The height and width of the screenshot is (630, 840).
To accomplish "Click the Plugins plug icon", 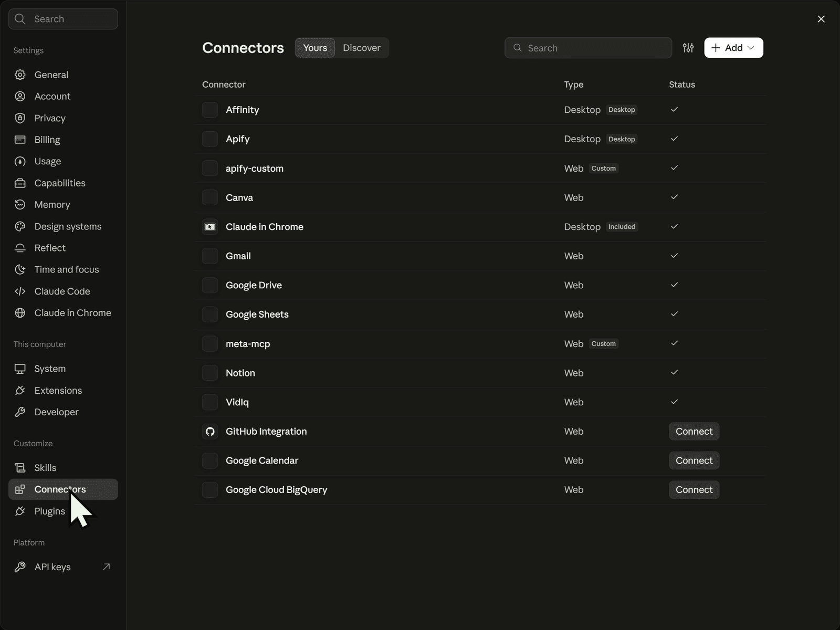I will (20, 511).
